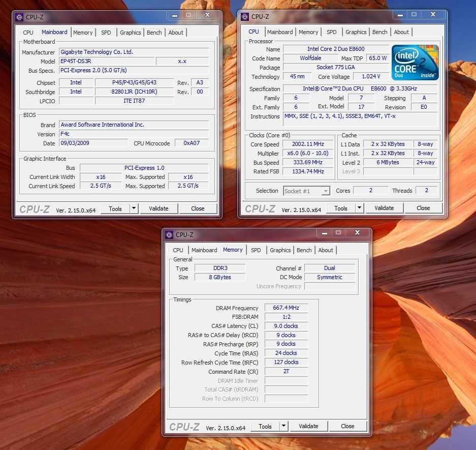Screen dimensions: 476x450
Task: Click FSB:DRAM ratio value 1:2
Action: pos(287,317)
